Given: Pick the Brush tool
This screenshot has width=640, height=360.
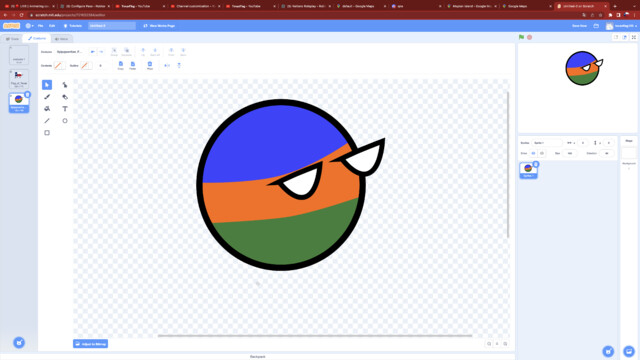Looking at the screenshot, I should click(x=47, y=97).
